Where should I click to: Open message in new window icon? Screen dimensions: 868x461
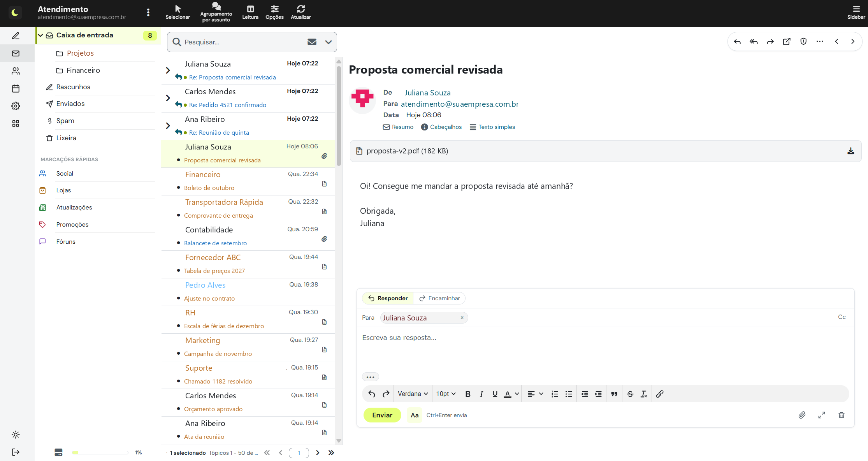tap(787, 42)
